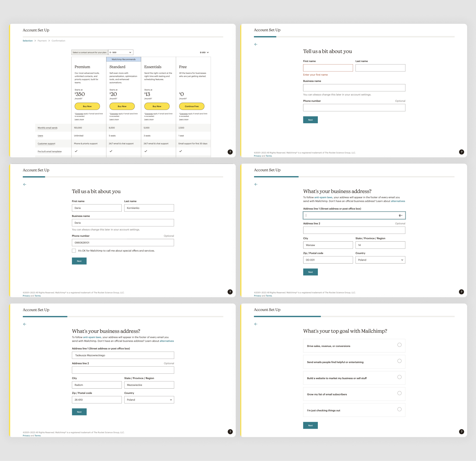Click the autofill contact icon in Address line 1

[x=400, y=215]
